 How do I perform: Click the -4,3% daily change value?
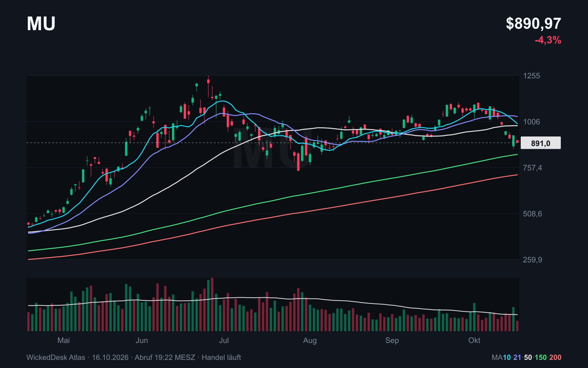click(x=548, y=40)
